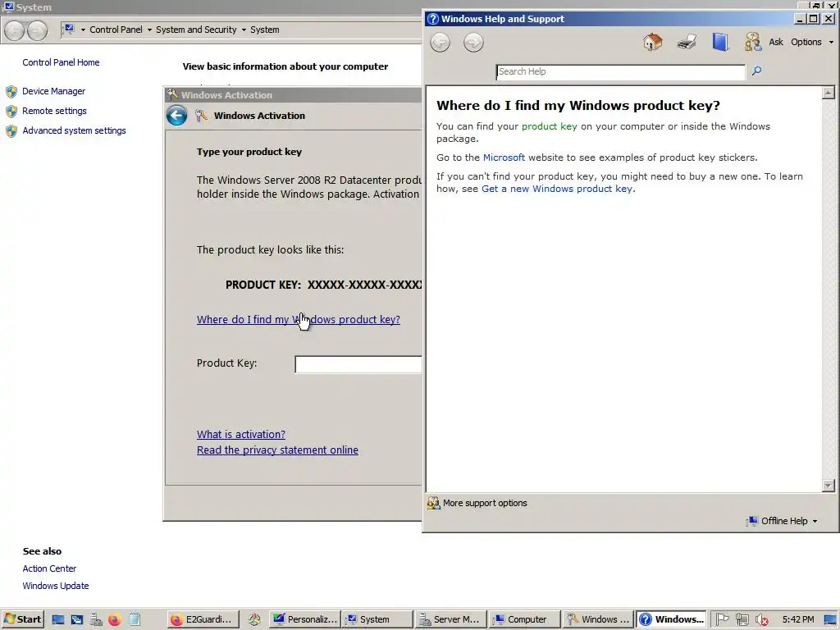Image resolution: width=840 pixels, height=630 pixels.
Task: Click More support options link
Action: (x=485, y=503)
